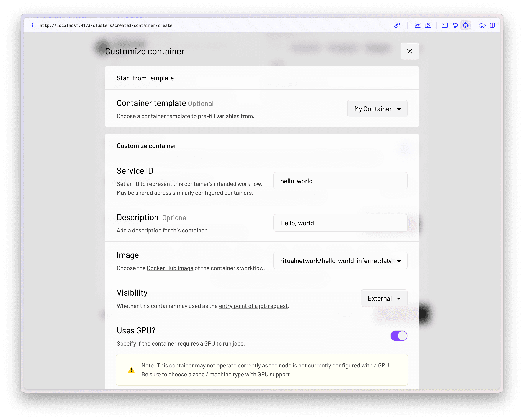Screen dimensions: 524x420
Task: Click the download icon in browser toolbar
Action: coord(418,25)
